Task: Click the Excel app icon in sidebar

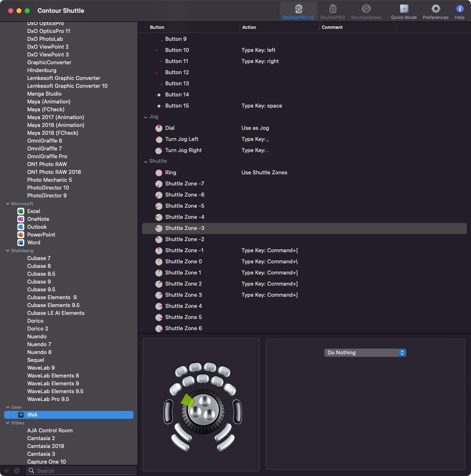Action: [x=21, y=211]
